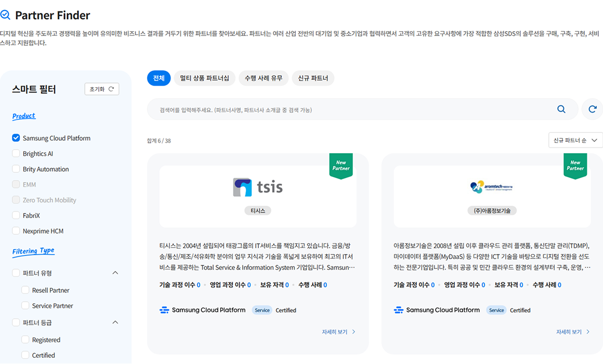Click the Partner Finder magnifier logo icon
603x364 pixels.
(x=5, y=15)
